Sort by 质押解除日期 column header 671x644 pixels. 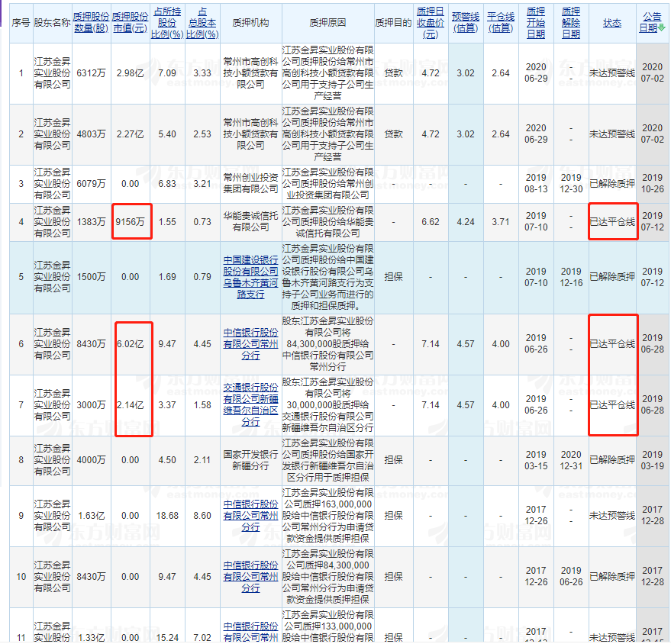(x=571, y=23)
